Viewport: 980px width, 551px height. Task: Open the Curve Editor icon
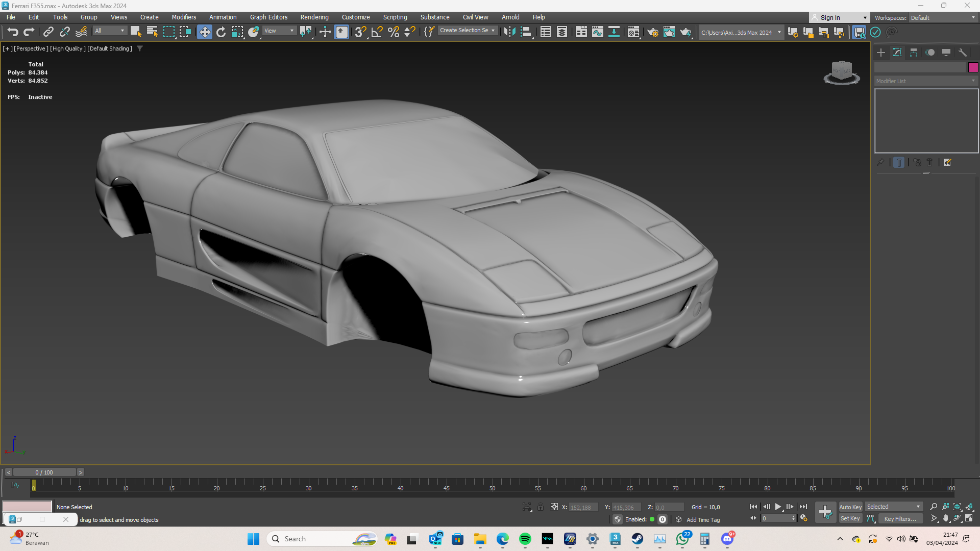click(597, 32)
